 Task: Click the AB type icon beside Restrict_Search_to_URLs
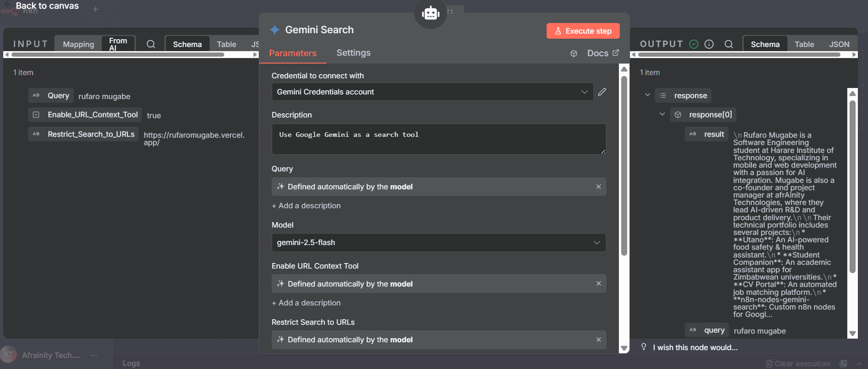coord(36,134)
